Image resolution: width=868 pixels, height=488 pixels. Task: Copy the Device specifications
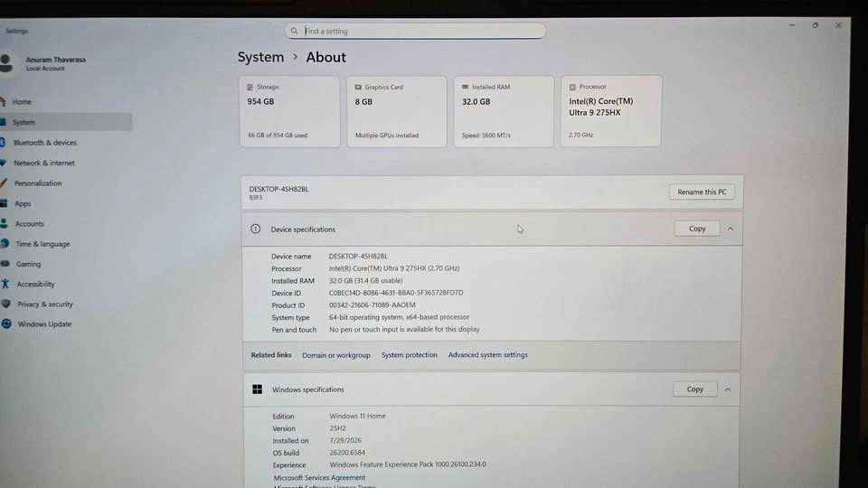(697, 229)
